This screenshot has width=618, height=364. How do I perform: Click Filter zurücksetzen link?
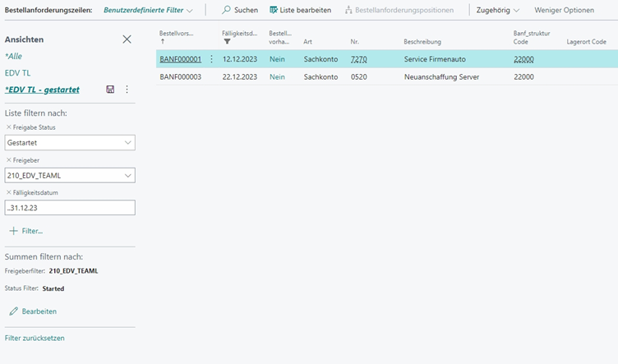pyautogui.click(x=35, y=338)
